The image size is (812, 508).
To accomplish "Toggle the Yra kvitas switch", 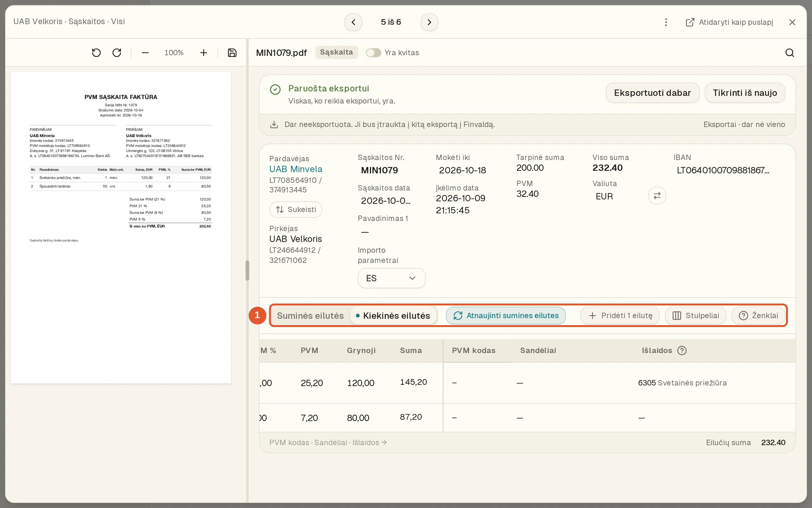I will point(373,53).
